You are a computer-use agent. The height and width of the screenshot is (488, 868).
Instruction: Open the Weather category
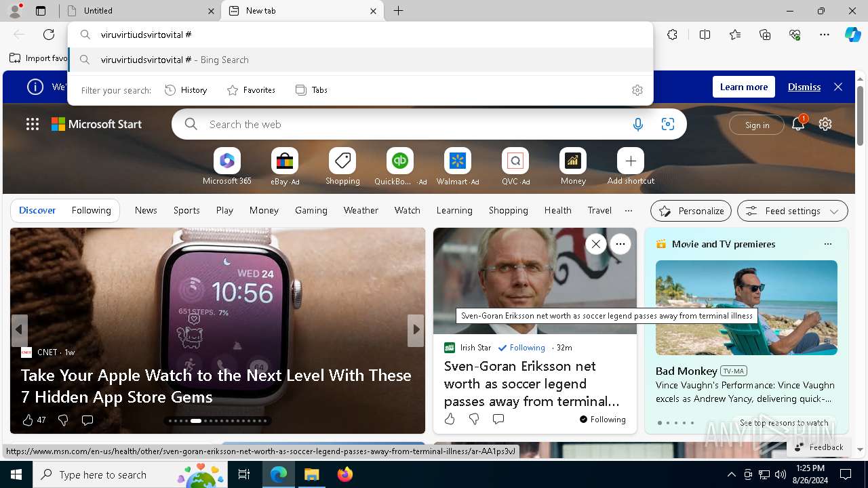(x=361, y=210)
